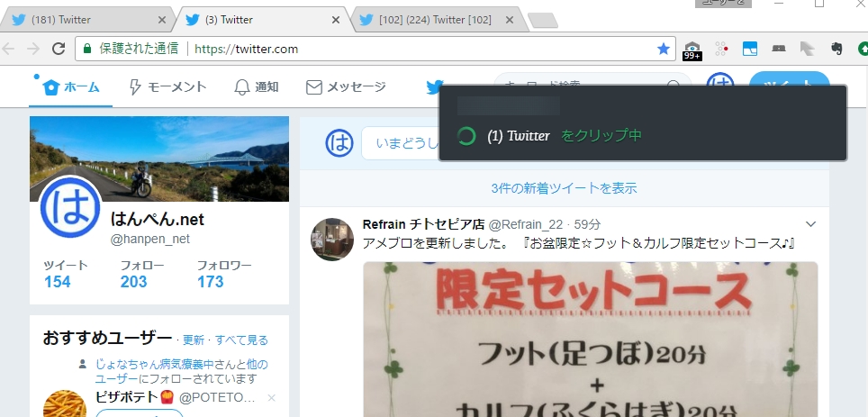868x417 pixels.
Task: Open じょなちゃん病気療養中 profile link
Action: coord(155,365)
